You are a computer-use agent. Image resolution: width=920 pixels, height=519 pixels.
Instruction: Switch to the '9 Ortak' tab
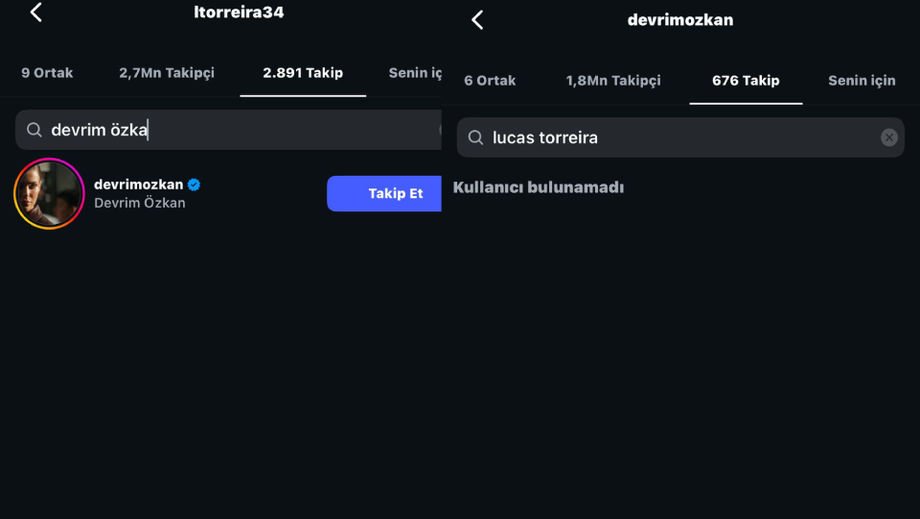[47, 73]
